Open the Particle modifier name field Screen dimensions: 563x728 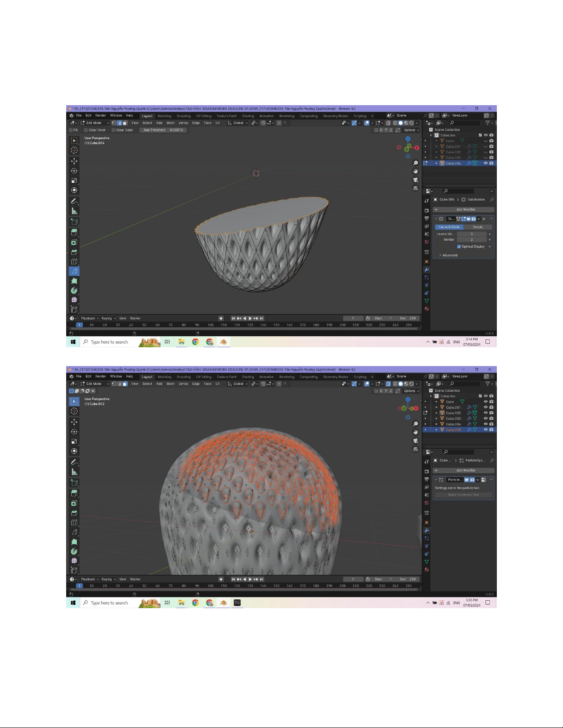pyautogui.click(x=454, y=480)
